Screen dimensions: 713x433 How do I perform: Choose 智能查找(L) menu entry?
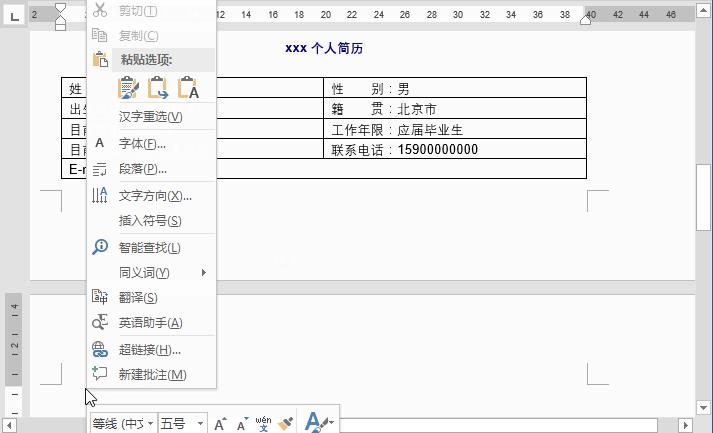tap(151, 247)
